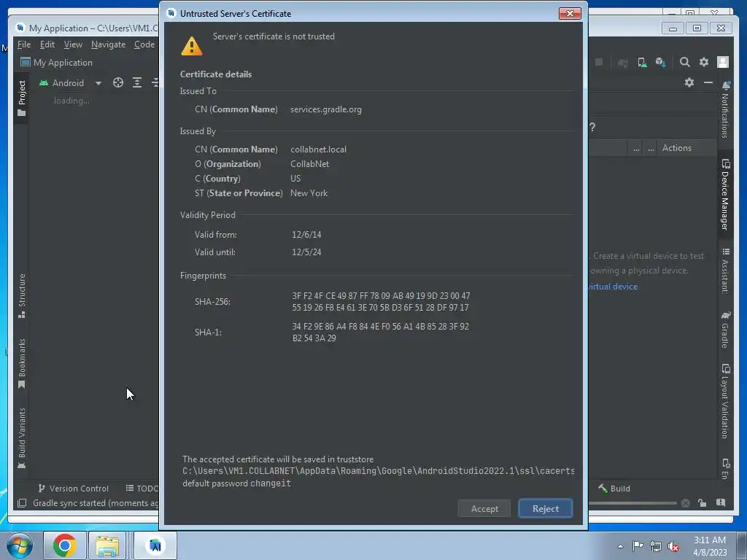Click the user account avatar icon
The height and width of the screenshot is (560, 747).
pyautogui.click(x=723, y=62)
